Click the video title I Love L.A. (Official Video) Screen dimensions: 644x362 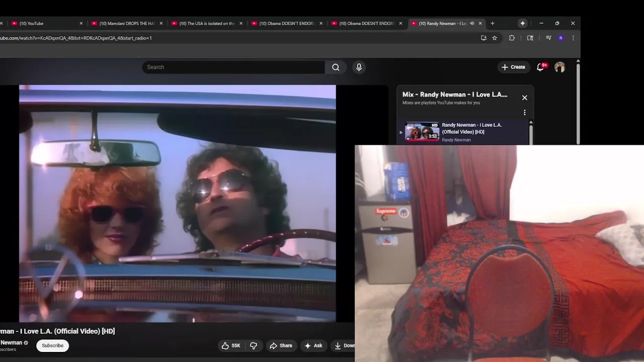click(x=57, y=331)
